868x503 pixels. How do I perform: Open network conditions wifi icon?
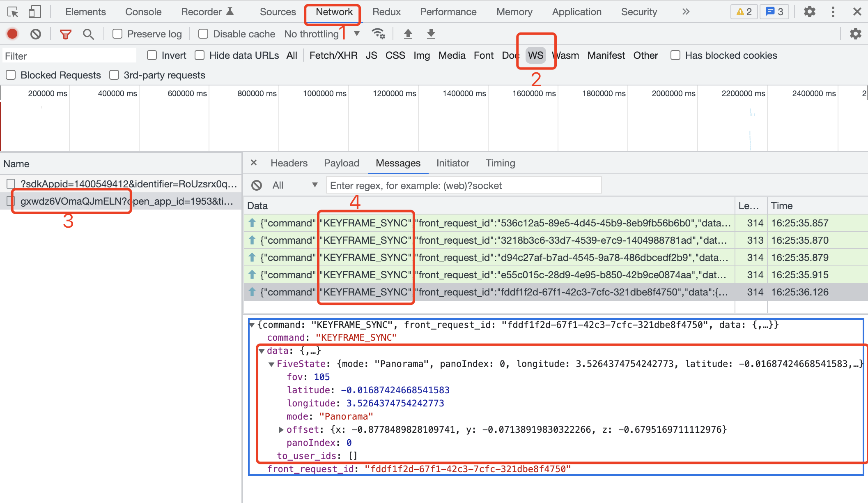click(378, 34)
